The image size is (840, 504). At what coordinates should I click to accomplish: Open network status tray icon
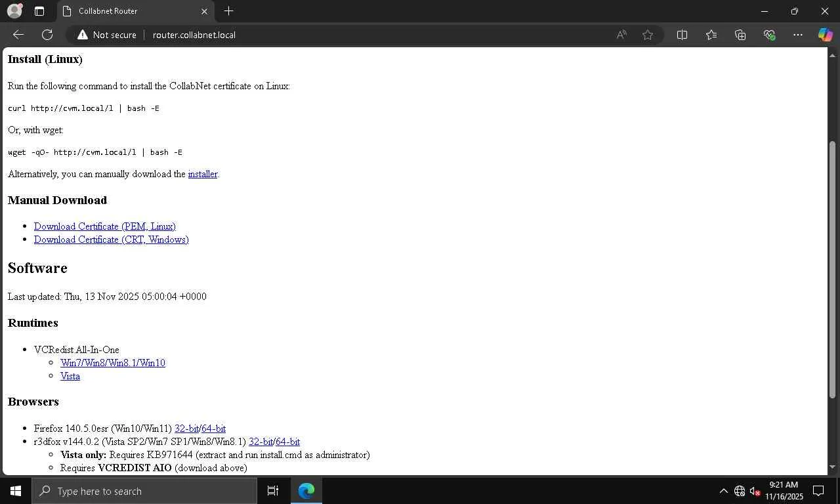740,491
